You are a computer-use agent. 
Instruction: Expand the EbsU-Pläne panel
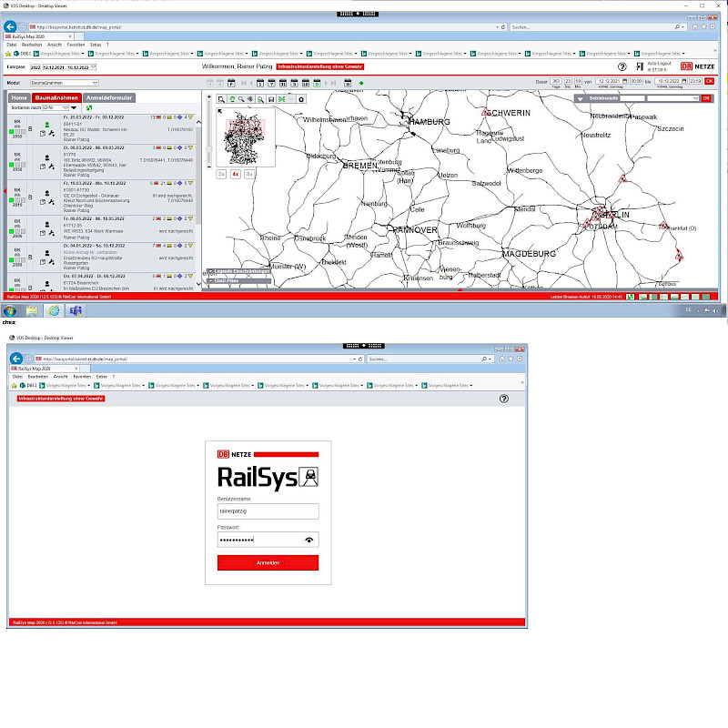(x=239, y=281)
